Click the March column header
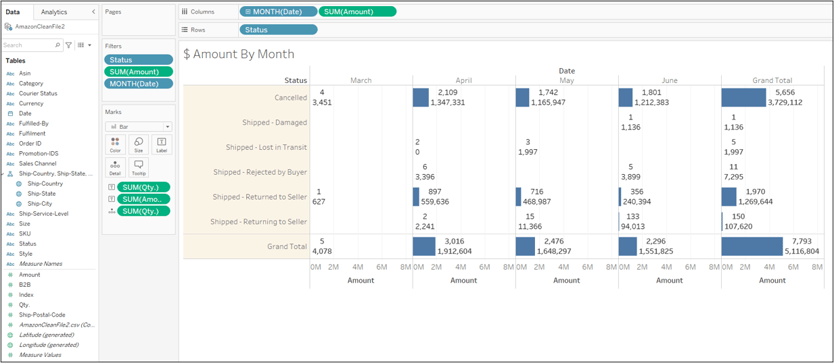This screenshot has height=363, width=834. point(361,80)
